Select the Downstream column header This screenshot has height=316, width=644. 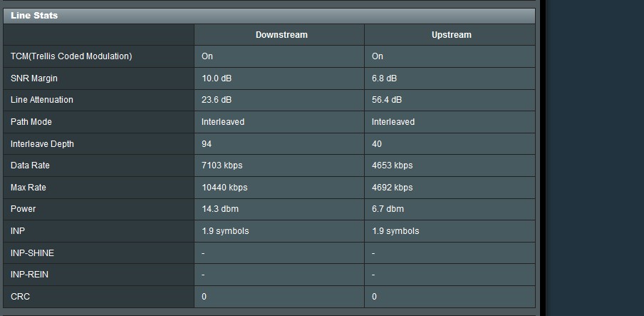(x=281, y=35)
